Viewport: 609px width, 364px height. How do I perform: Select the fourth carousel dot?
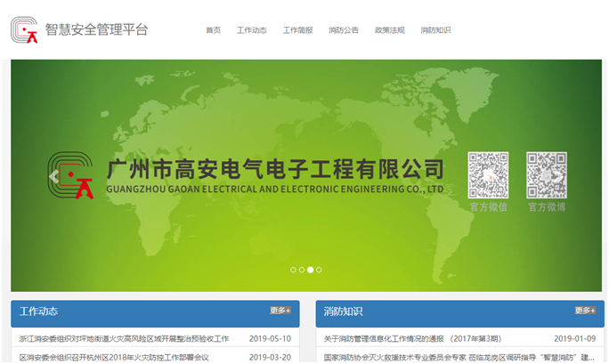tap(319, 269)
